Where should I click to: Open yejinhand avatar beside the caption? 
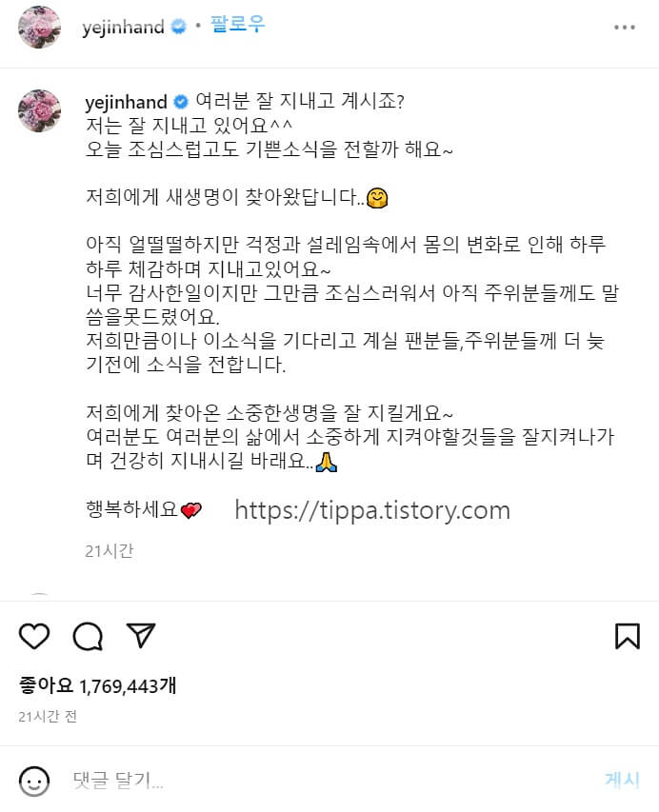pyautogui.click(x=39, y=110)
